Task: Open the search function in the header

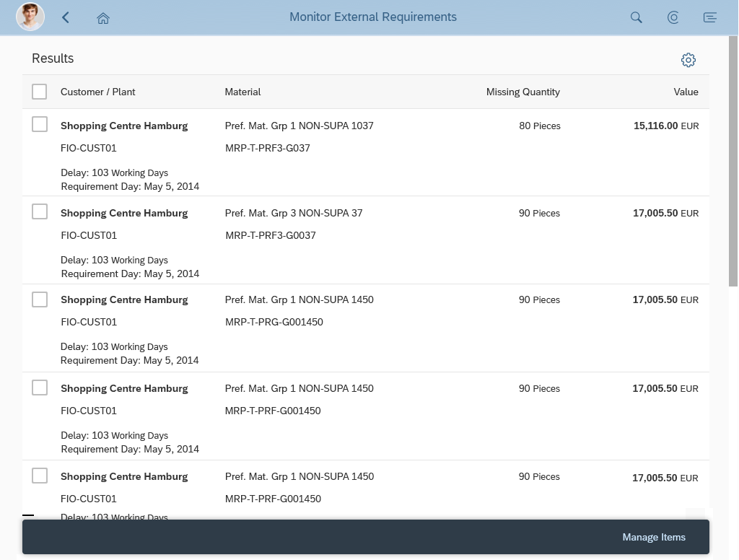Action: (x=636, y=17)
